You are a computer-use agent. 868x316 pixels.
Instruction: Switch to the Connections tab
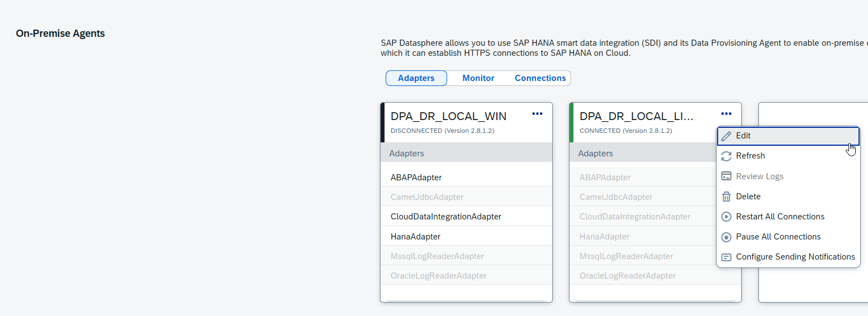pyautogui.click(x=540, y=78)
